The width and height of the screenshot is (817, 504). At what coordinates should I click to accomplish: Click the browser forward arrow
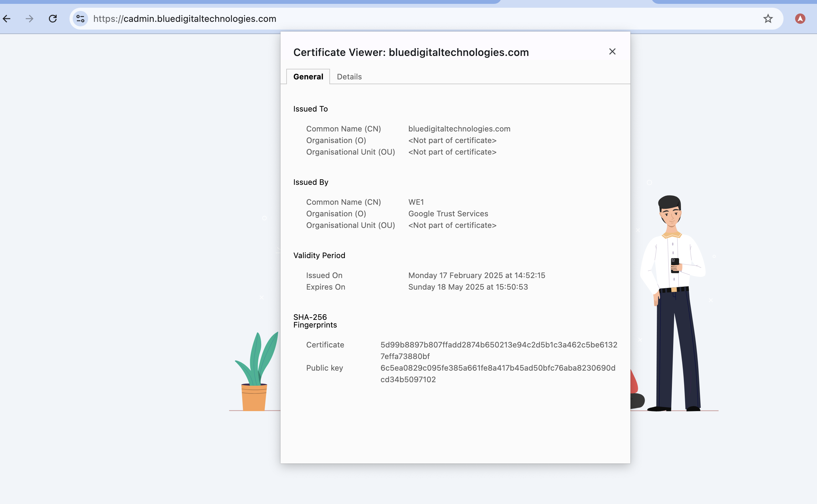[29, 19]
